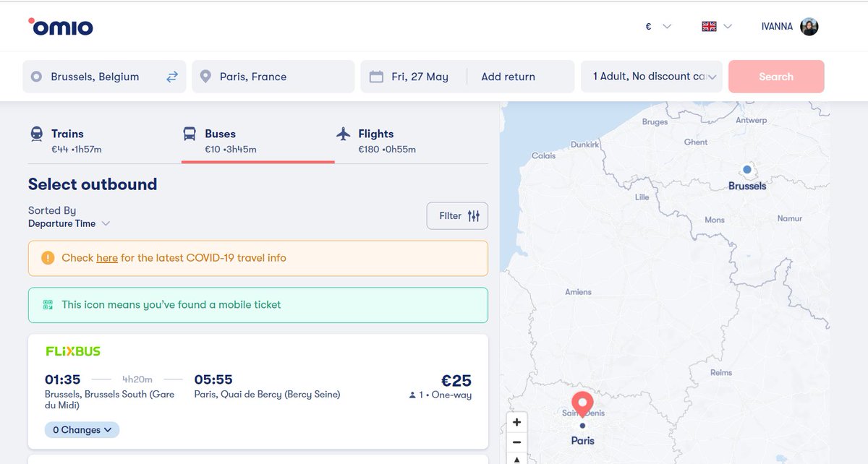
Task: Zoom in on the map
Action: pos(516,422)
